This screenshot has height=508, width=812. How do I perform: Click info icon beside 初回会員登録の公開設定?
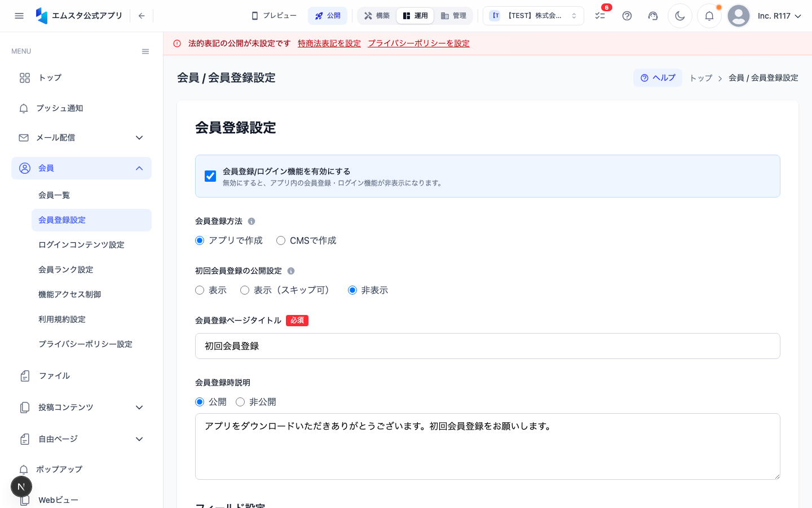[x=291, y=271]
